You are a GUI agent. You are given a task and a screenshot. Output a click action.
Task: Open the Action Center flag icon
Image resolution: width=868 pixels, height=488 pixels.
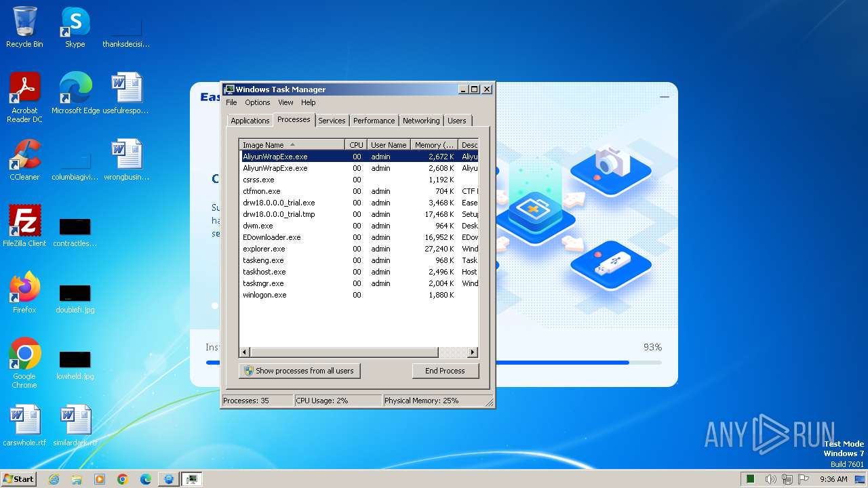pyautogui.click(x=804, y=479)
